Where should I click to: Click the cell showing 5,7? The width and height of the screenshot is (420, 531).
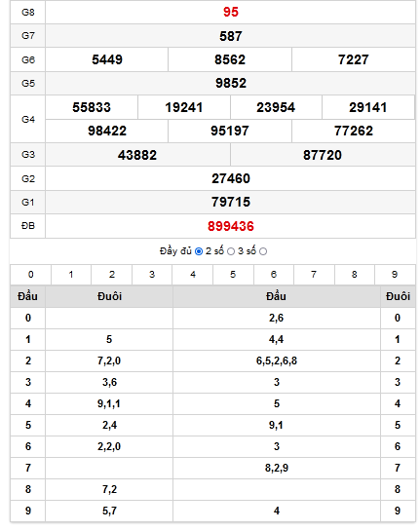[109, 511]
